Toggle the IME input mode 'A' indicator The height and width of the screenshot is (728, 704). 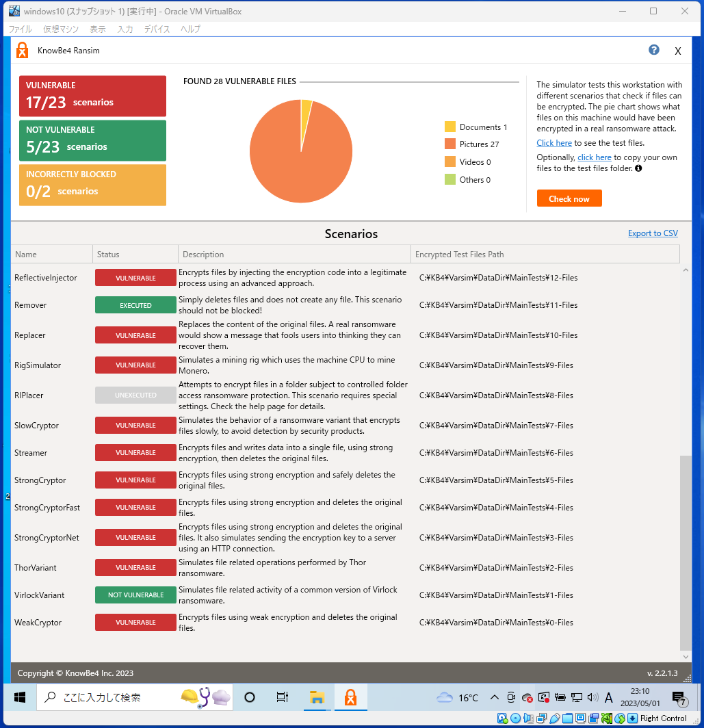coord(609,697)
